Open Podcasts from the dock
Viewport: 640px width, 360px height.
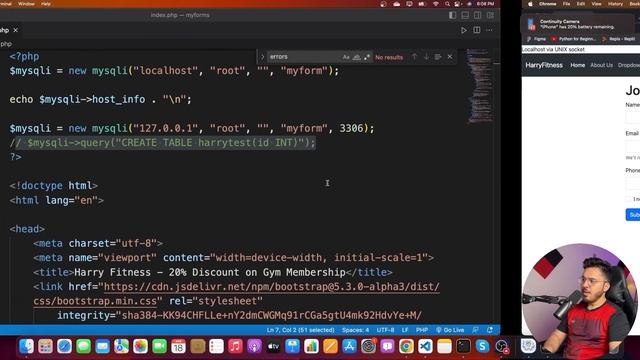tap(254, 347)
